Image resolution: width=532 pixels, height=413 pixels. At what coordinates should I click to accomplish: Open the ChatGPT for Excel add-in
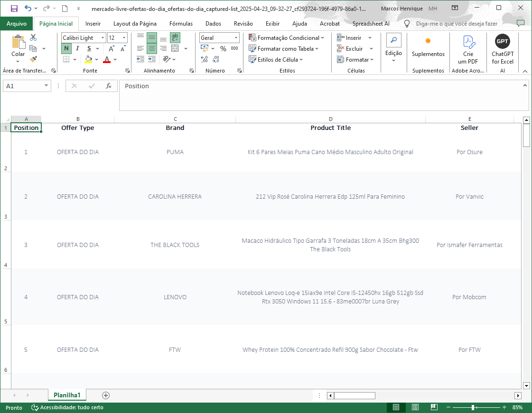pos(503,49)
